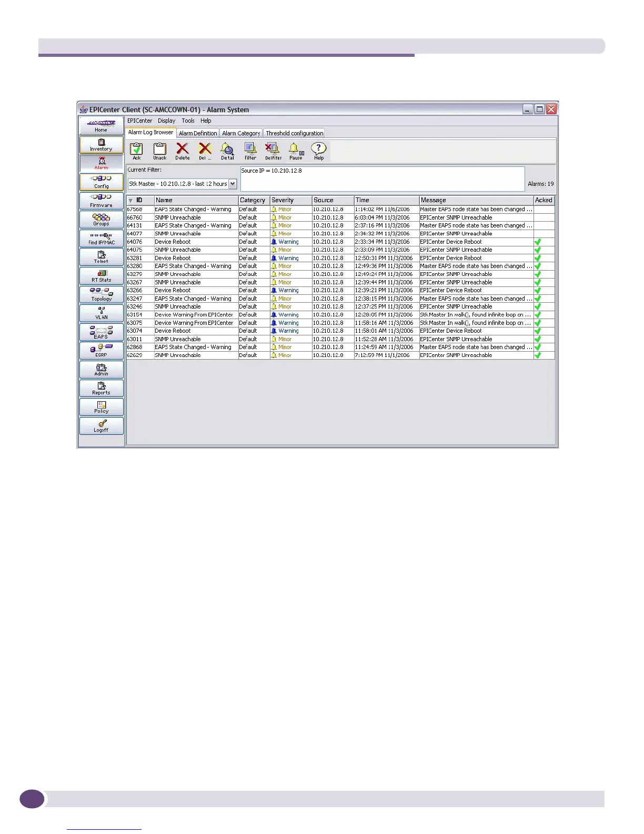
Task: Sort by the ID column header
Action: coord(140,200)
